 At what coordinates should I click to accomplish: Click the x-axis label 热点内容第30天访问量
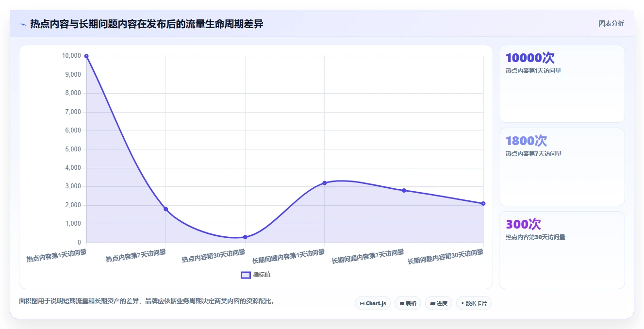214,256
